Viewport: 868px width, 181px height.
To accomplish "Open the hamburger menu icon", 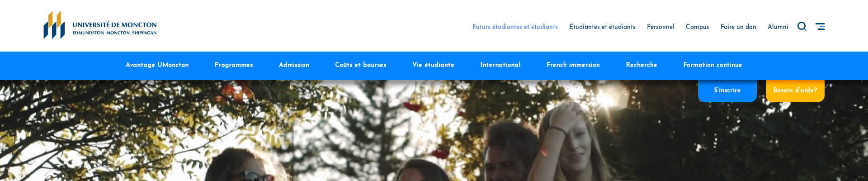I will click(820, 26).
